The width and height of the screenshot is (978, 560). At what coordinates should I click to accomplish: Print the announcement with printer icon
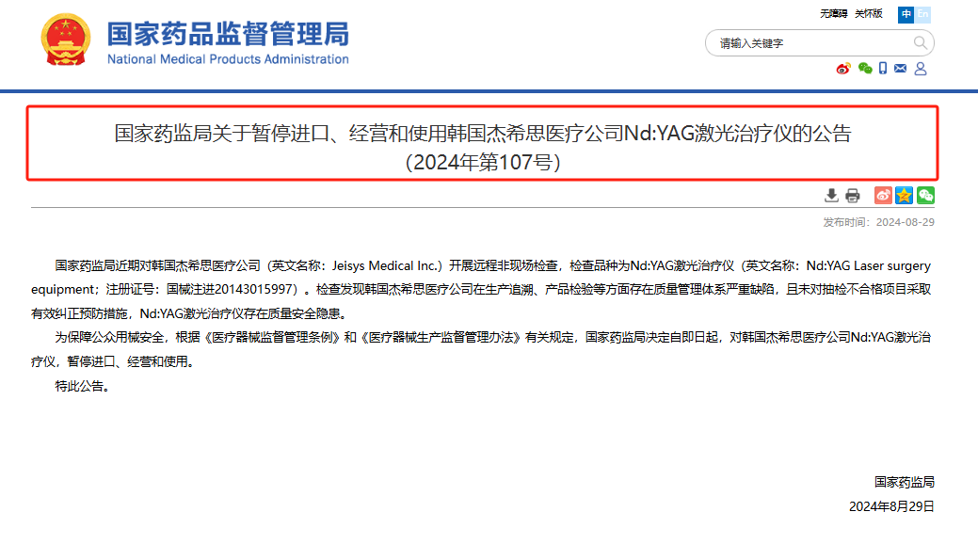click(853, 196)
